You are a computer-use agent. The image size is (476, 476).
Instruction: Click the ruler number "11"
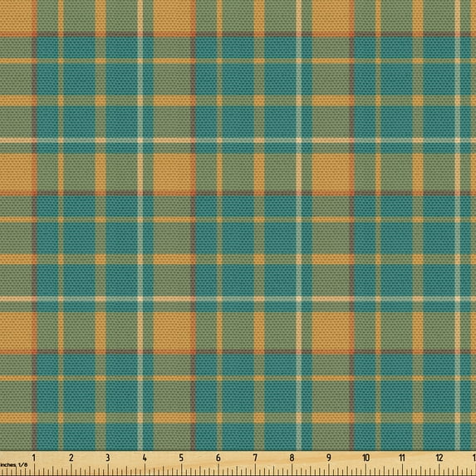click(x=402, y=458)
